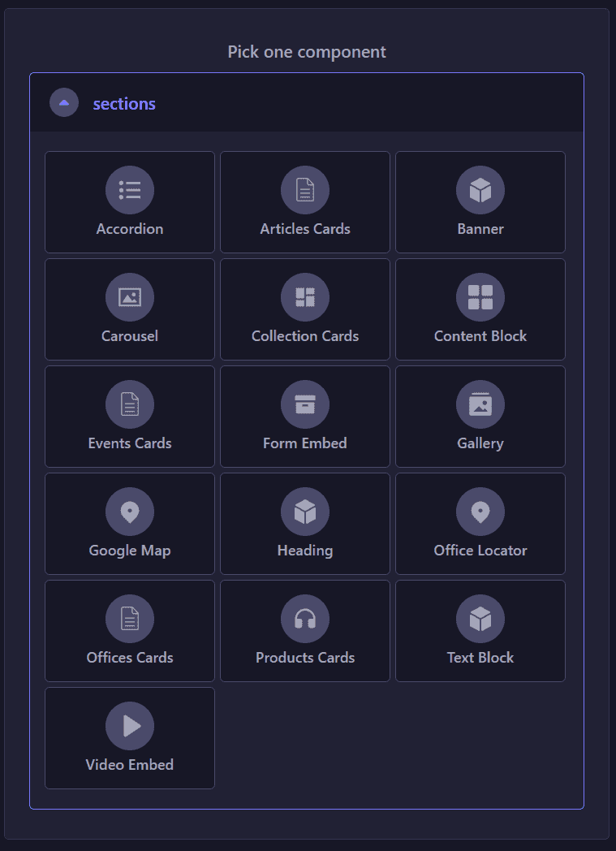Click the Gallery picture icon
The height and width of the screenshot is (851, 616).
click(x=480, y=404)
